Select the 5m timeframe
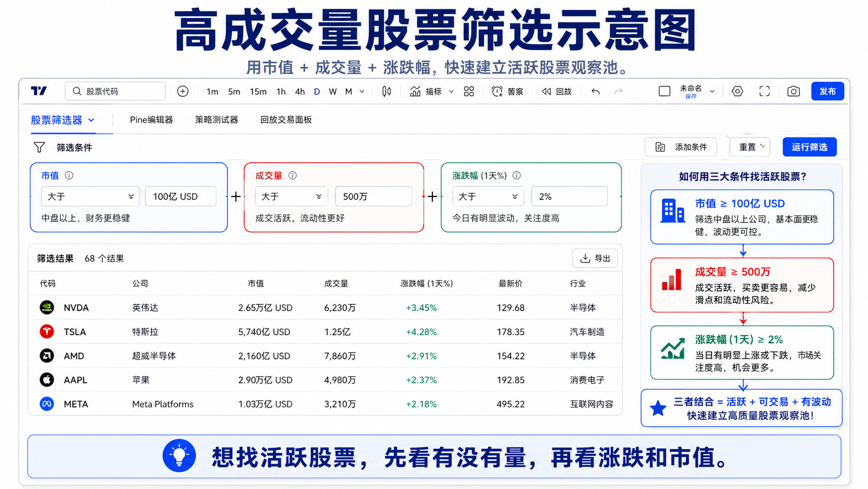 [234, 91]
